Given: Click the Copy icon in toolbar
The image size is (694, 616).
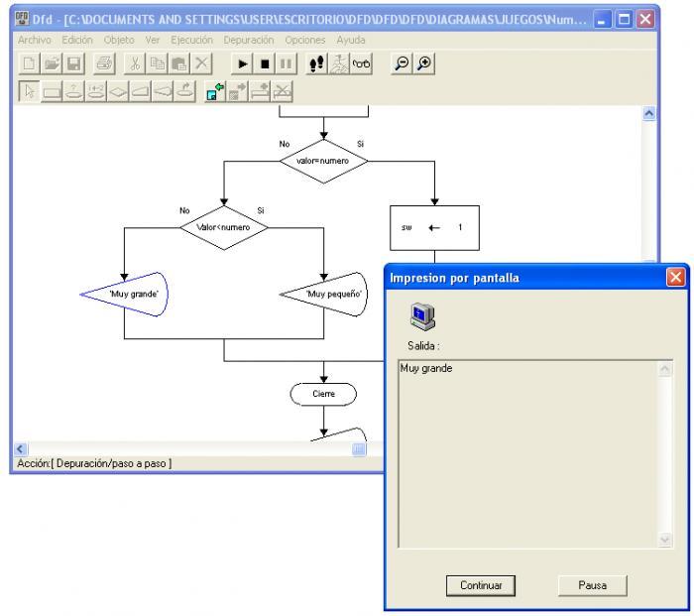Looking at the screenshot, I should 157,63.
